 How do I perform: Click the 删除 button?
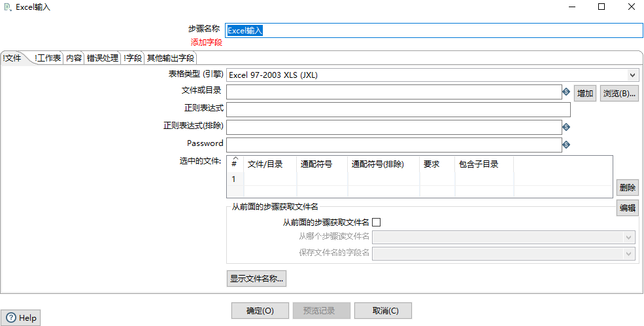[x=628, y=187]
